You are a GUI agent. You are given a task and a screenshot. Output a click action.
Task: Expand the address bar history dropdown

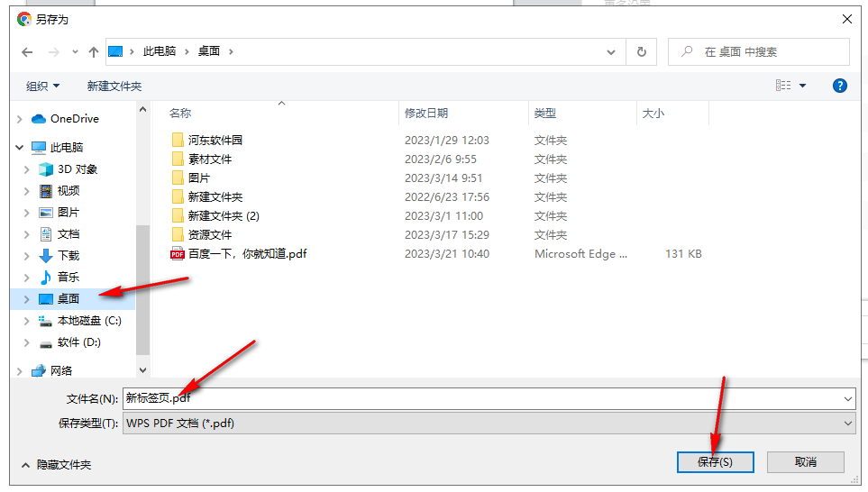tap(610, 52)
